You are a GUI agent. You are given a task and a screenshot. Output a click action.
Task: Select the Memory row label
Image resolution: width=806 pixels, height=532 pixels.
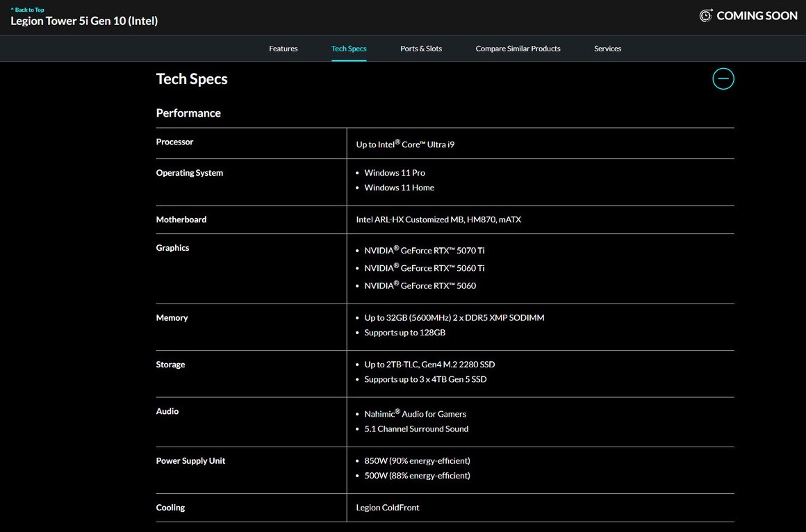[x=172, y=317]
